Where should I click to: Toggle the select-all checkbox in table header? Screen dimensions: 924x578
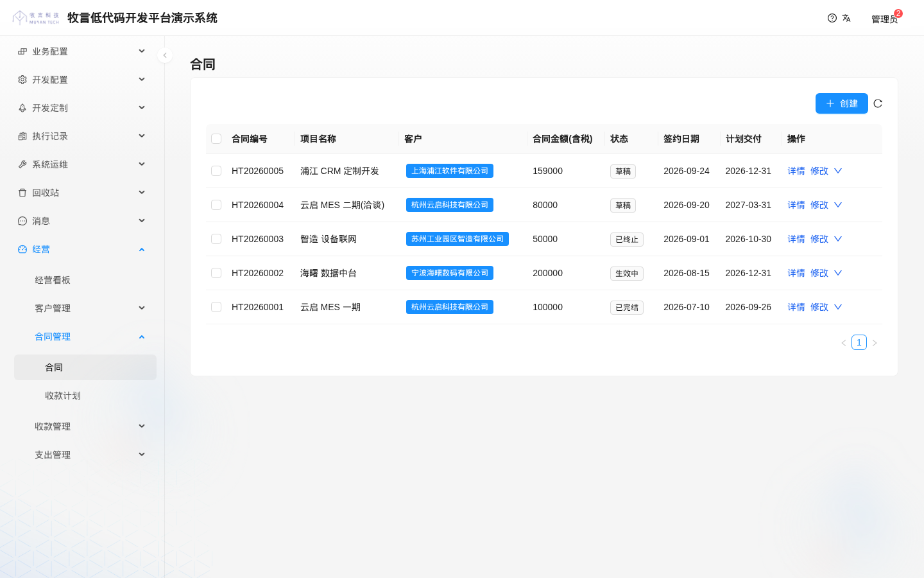pos(216,139)
